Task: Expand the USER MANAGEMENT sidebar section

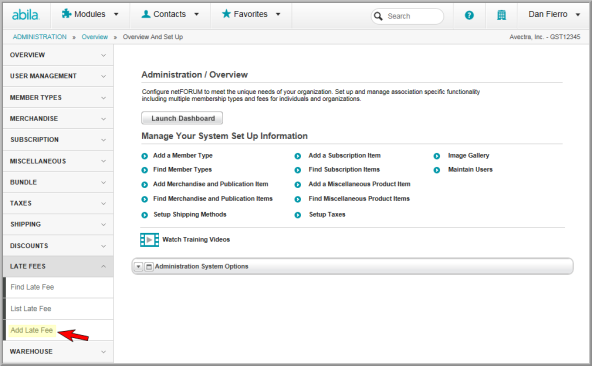Action: pos(58,76)
